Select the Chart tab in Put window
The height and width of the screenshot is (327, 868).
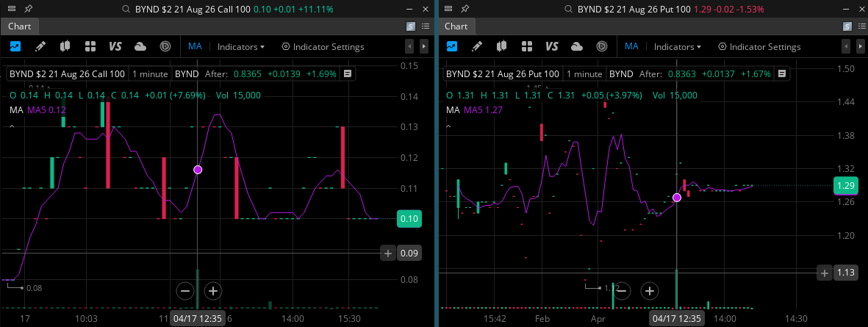coord(456,26)
